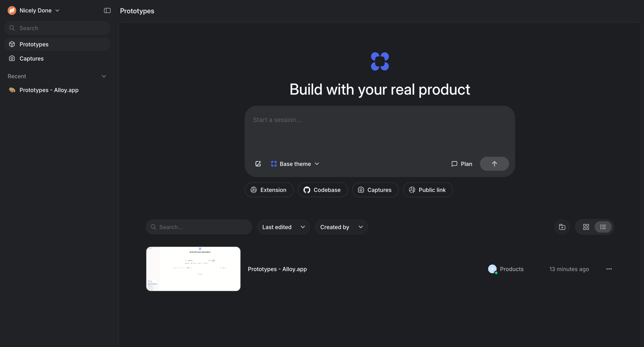The image size is (644, 347).
Task: Click the Nicely Done workspace logo
Action: (x=12, y=11)
